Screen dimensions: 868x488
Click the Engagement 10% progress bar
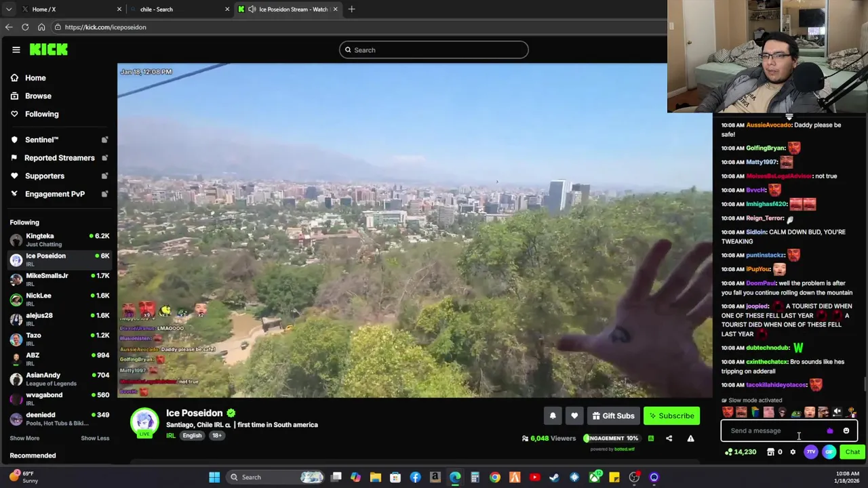pyautogui.click(x=611, y=439)
